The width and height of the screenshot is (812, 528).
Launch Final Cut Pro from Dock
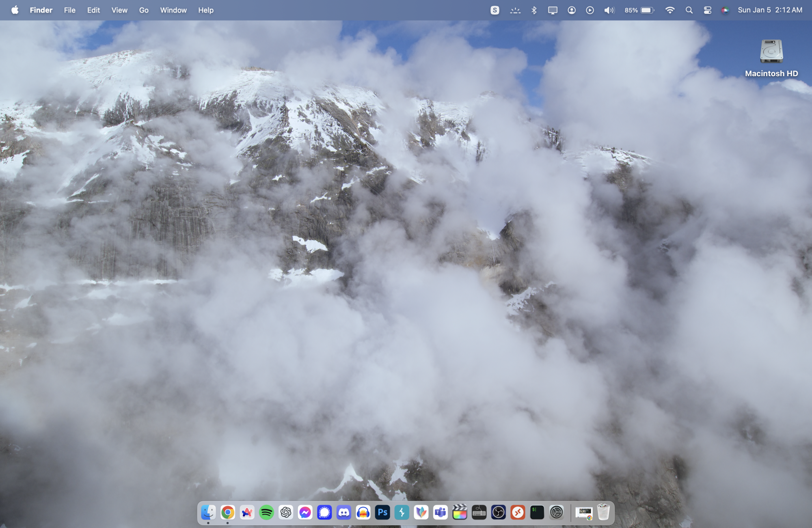point(460,513)
